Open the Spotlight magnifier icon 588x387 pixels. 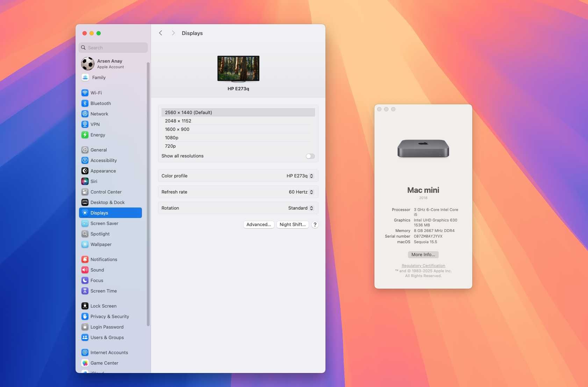[85, 234]
